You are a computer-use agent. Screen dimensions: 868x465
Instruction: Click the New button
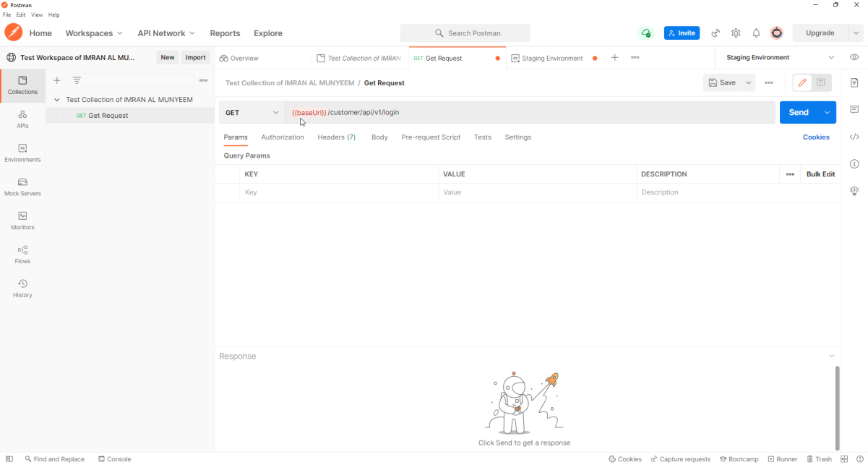(168, 58)
